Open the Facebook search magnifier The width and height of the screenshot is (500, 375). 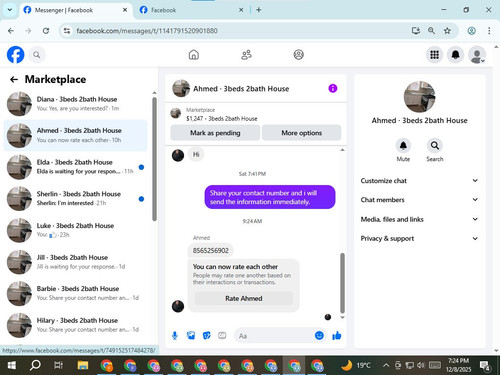coord(37,55)
